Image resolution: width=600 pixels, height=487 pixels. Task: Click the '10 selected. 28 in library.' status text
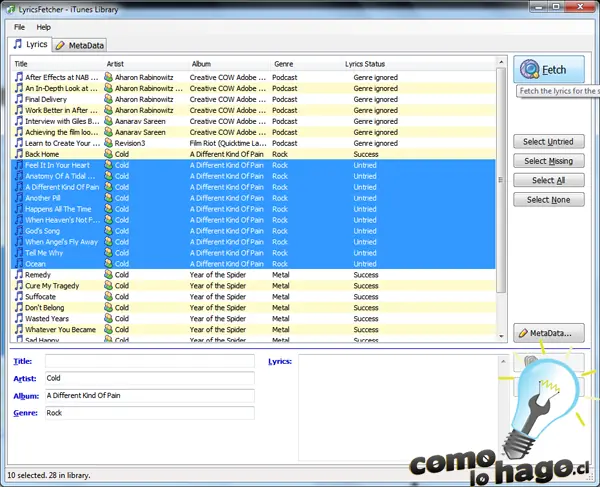[x=49, y=475]
